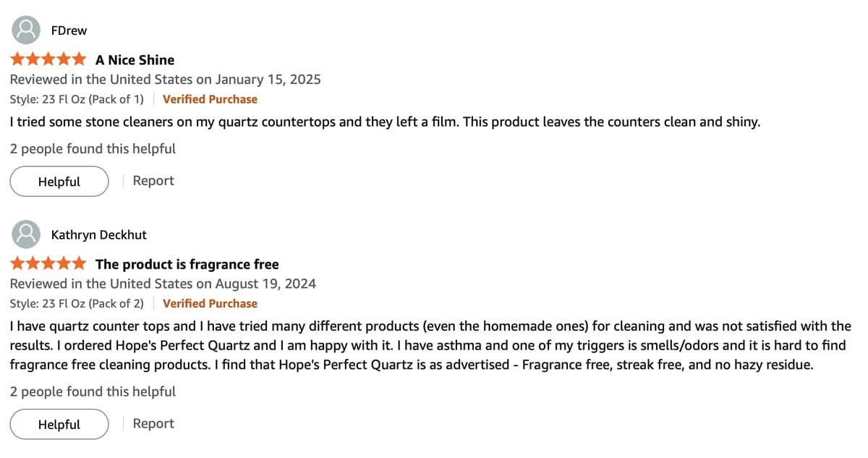Click the five-star rating on FDrew's review
The width and height of the screenshot is (868, 458).
[48, 59]
